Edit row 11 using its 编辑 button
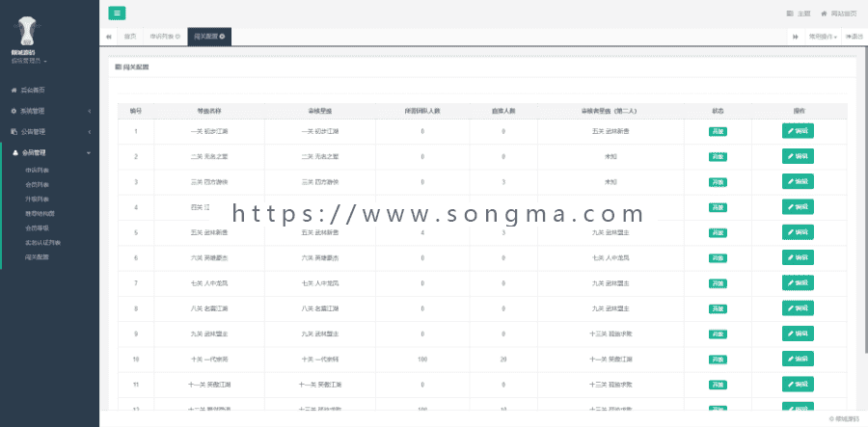This screenshot has height=427, width=868. [798, 384]
